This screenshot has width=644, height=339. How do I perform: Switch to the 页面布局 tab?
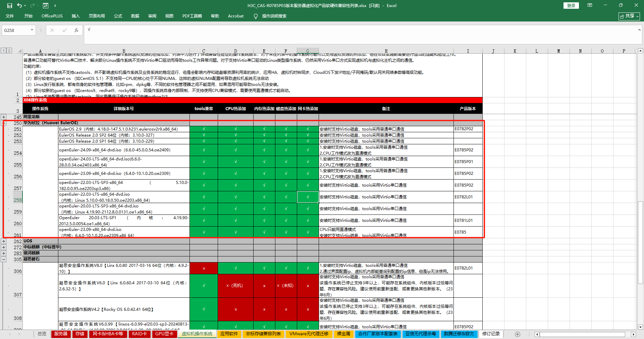97,16
